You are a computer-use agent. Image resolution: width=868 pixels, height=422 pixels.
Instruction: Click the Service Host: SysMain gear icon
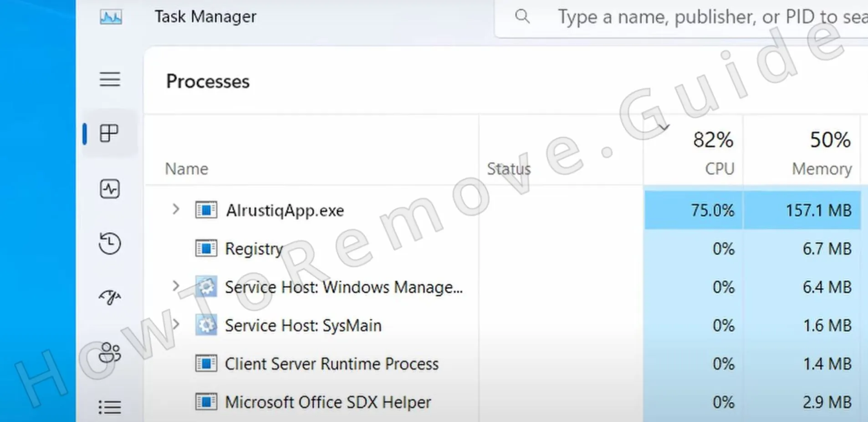[x=206, y=325]
